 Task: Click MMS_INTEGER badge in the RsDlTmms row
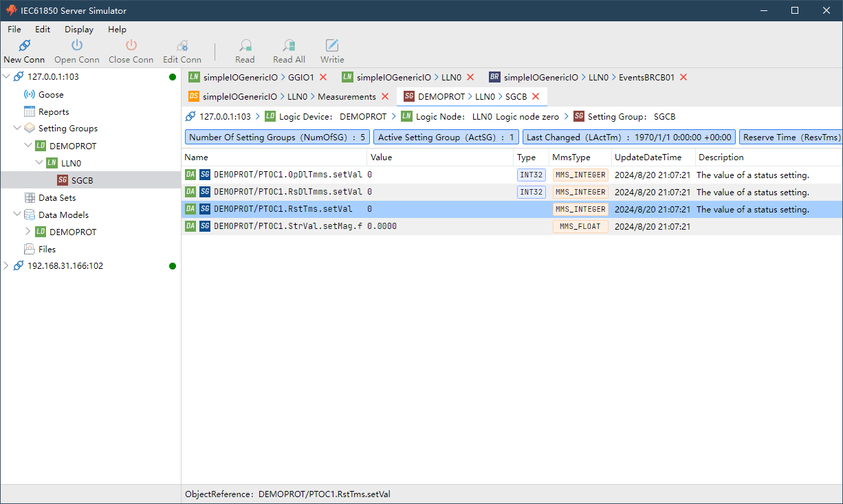click(x=580, y=193)
